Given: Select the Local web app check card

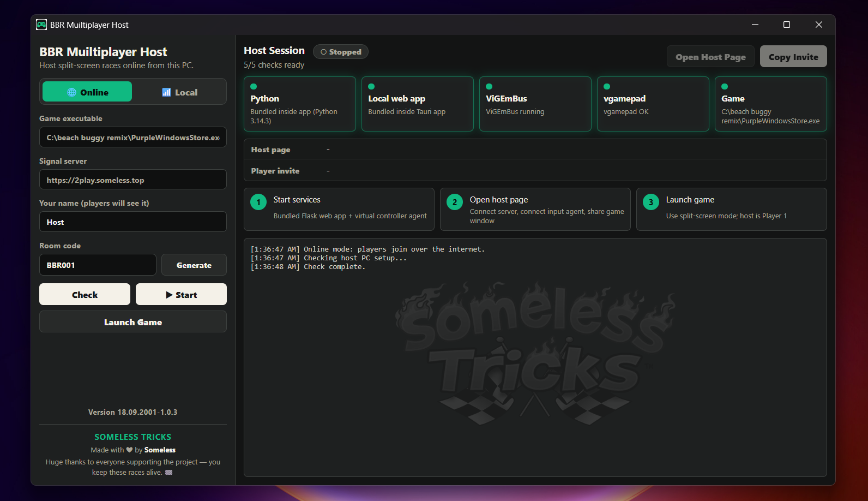Looking at the screenshot, I should pos(418,104).
